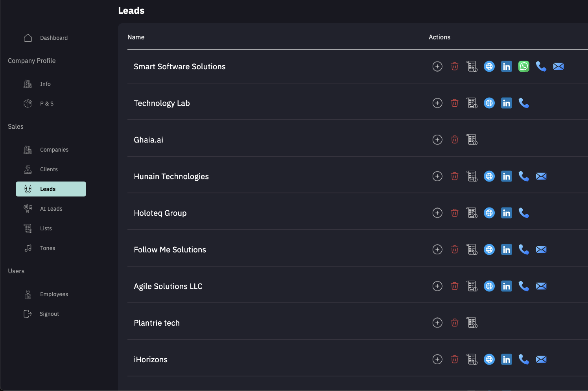Email iHorizons using envelope icon
The width and height of the screenshot is (588, 391).
tap(541, 359)
